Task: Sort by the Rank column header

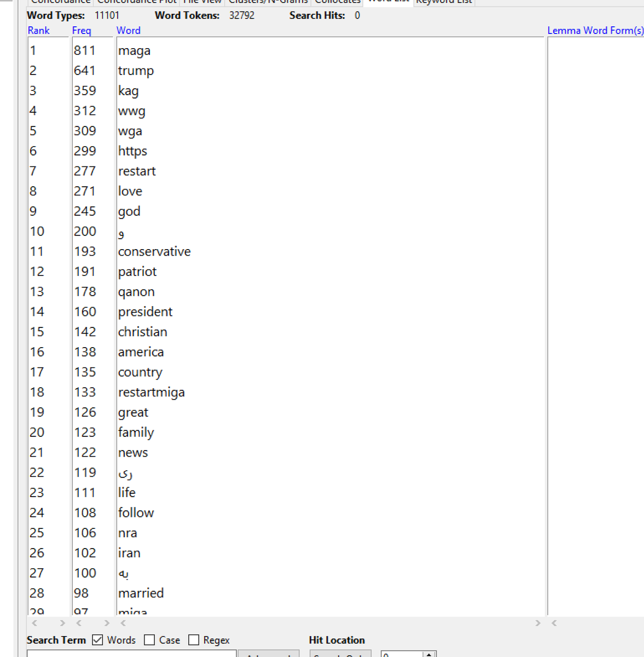Action: 39,31
